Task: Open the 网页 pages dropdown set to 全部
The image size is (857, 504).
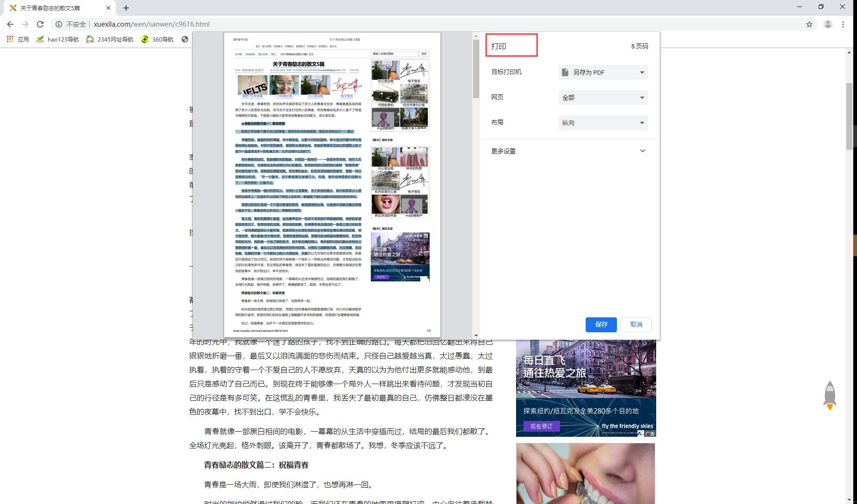Action: coord(603,98)
